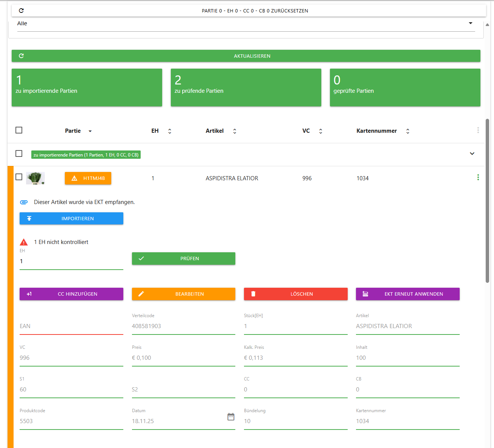Sort by EH column arrows

[x=170, y=131]
